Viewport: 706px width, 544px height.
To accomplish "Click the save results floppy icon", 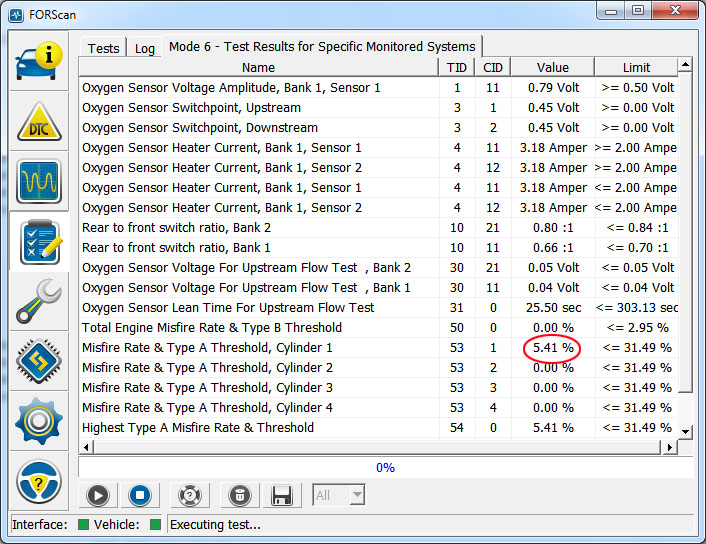I will (282, 495).
